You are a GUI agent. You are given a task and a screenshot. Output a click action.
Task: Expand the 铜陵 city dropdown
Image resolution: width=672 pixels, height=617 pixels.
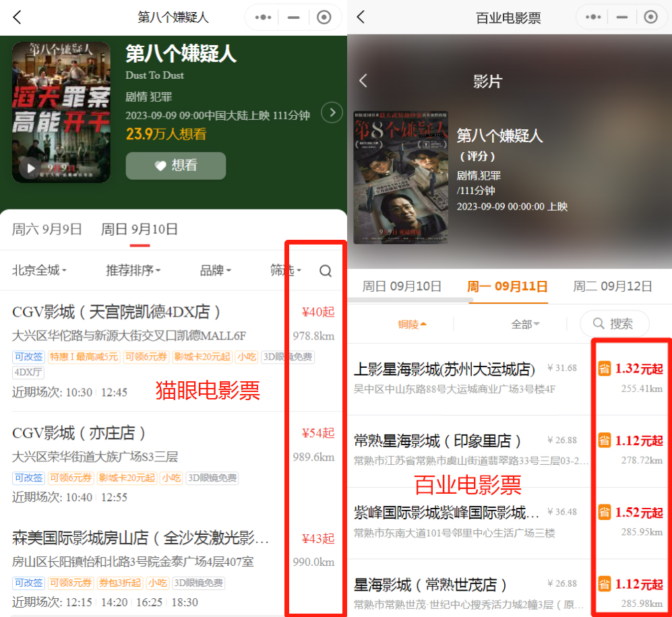412,324
